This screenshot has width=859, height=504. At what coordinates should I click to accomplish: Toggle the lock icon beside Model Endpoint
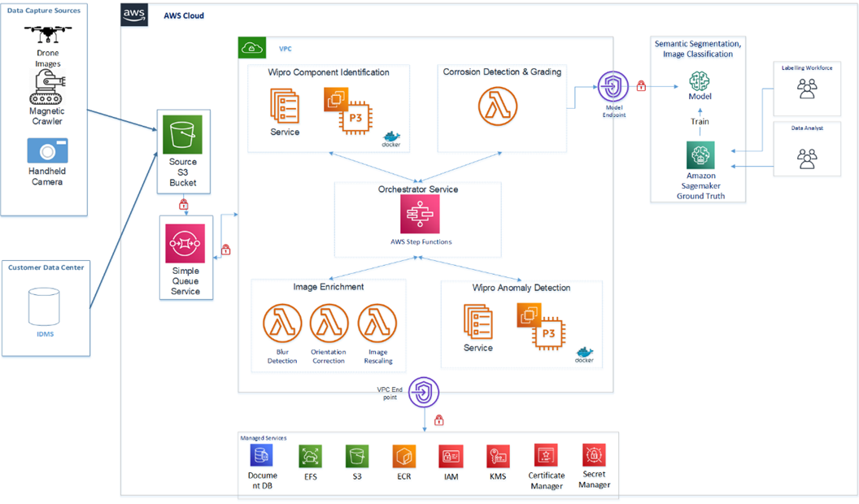(x=640, y=85)
